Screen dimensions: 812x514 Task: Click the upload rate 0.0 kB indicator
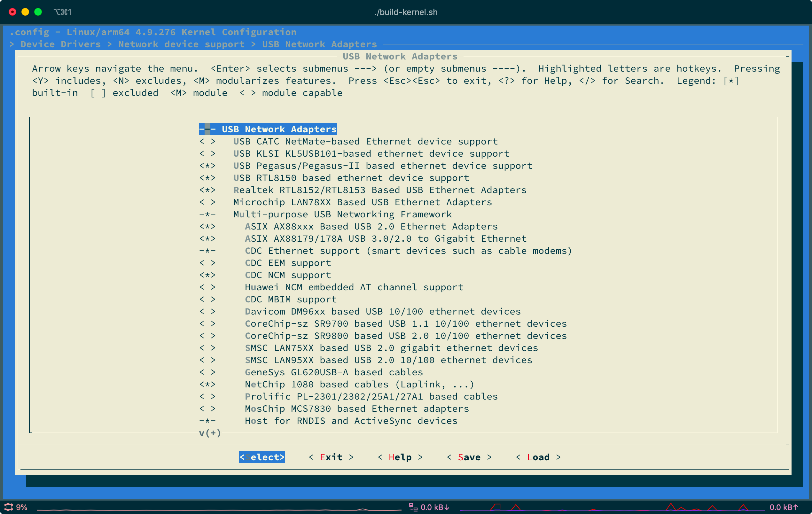pyautogui.click(x=783, y=507)
